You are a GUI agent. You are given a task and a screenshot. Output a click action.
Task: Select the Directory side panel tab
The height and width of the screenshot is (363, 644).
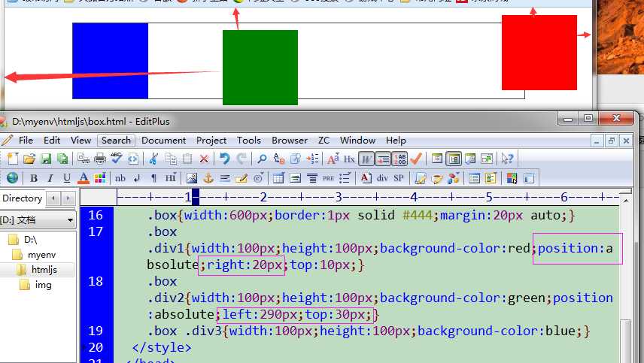coord(22,198)
